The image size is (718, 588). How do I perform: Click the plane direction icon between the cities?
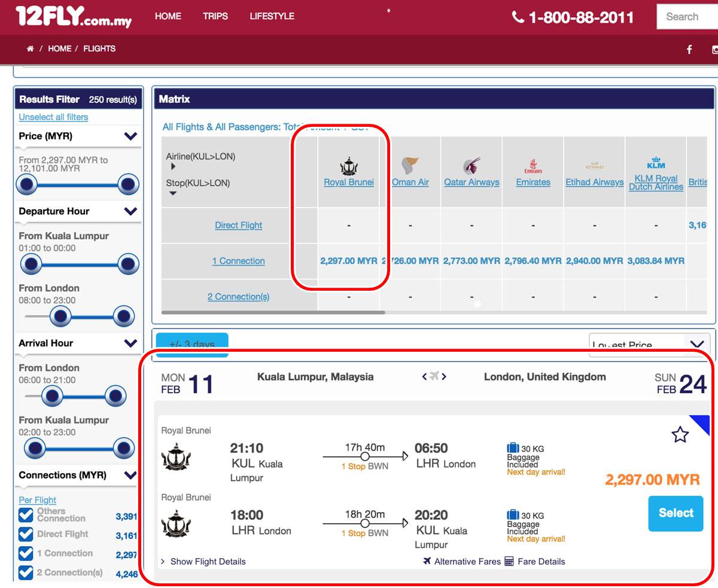coord(434,376)
